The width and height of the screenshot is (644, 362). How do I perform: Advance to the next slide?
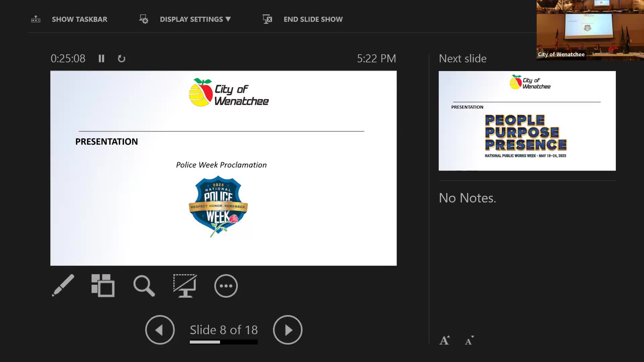pos(288,330)
